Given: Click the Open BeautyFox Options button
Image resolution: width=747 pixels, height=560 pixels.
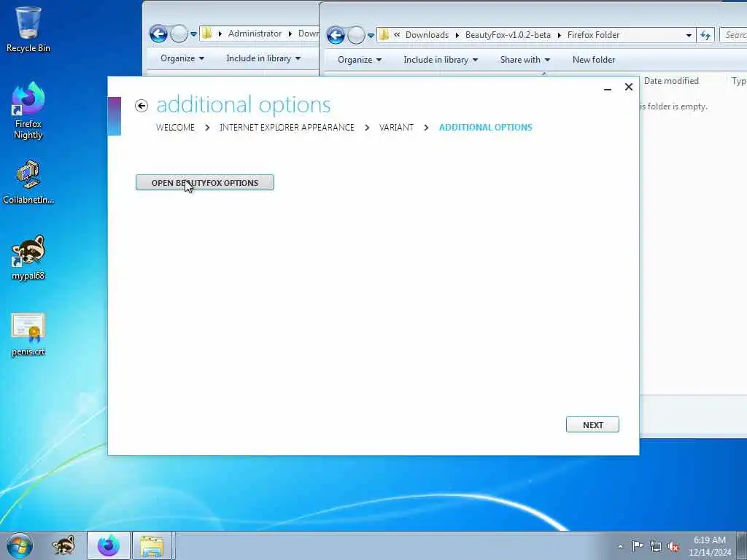Looking at the screenshot, I should [x=205, y=183].
